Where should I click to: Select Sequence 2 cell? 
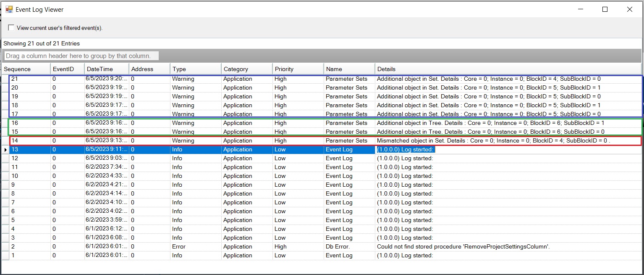[x=30, y=246]
